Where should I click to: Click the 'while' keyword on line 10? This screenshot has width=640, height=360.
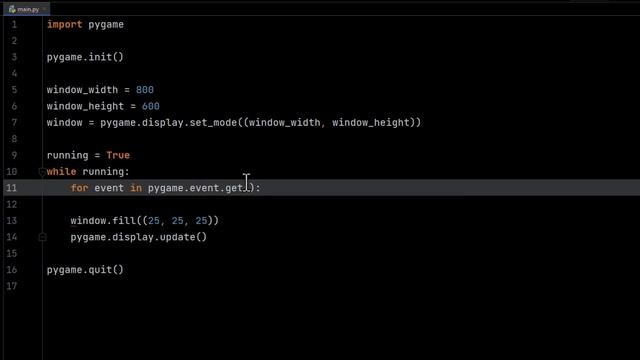(61, 171)
